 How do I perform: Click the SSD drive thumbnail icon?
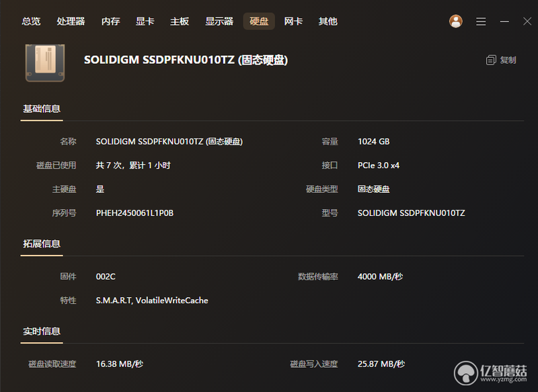[45, 63]
